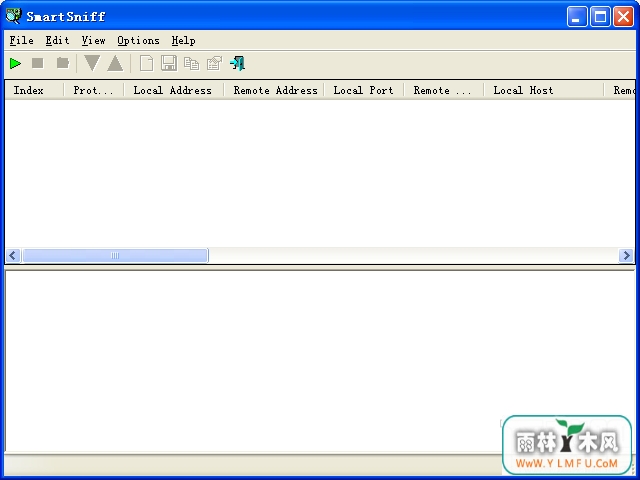Click the horizontal scrollbar right arrow
The height and width of the screenshot is (480, 640).
(626, 256)
